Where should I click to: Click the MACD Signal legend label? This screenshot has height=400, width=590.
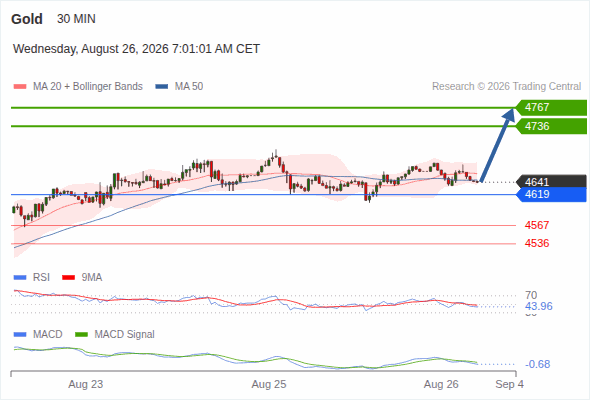coord(125,335)
